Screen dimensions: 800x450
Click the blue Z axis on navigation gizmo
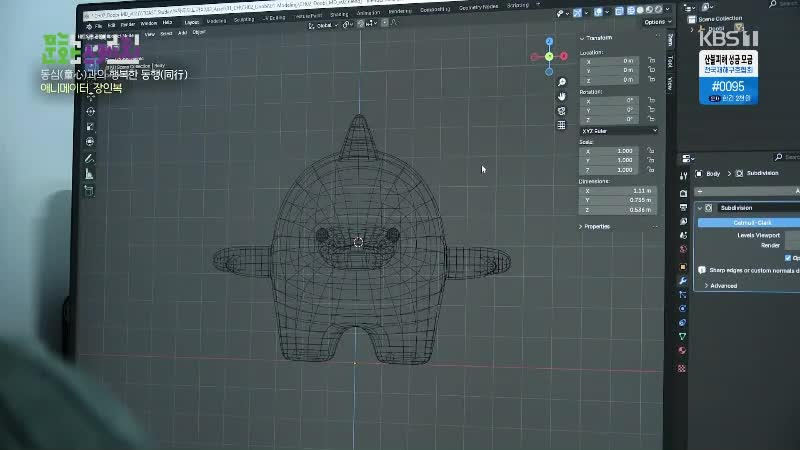coord(549,41)
